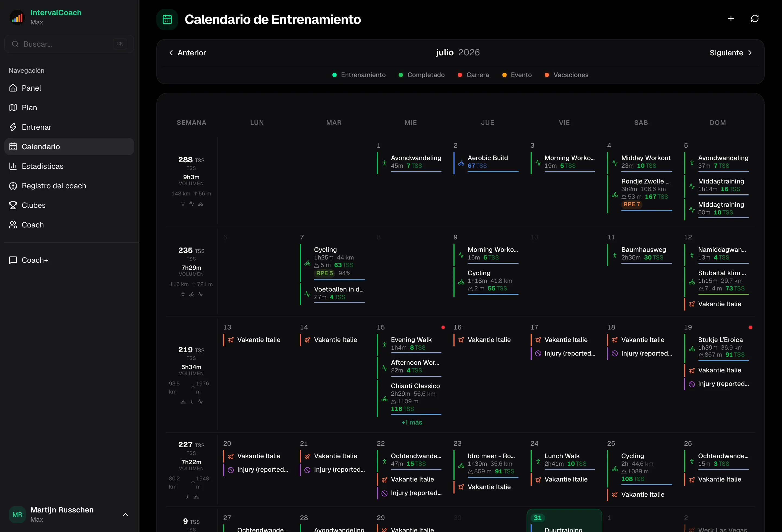Click walk icon of Ochtendwandeling July 22
Screen dimensions: 782x532
[x=384, y=461]
